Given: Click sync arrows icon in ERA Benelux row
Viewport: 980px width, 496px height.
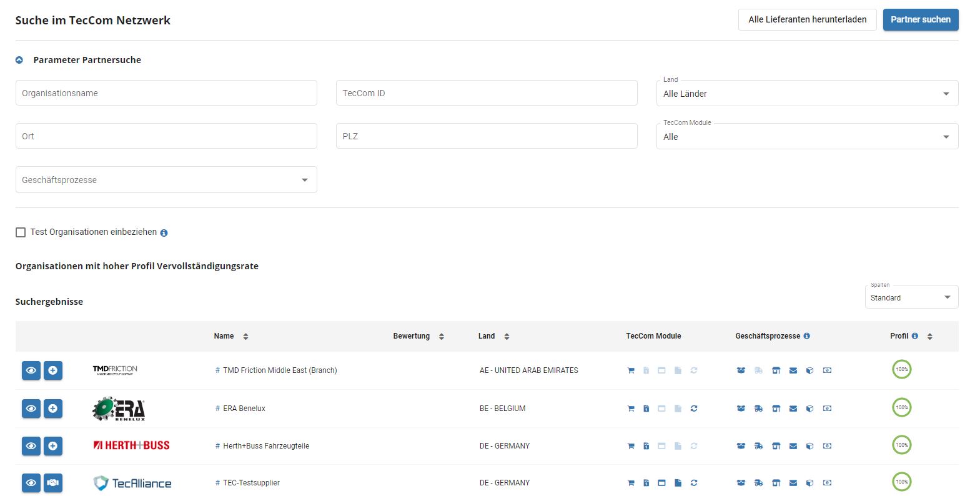Looking at the screenshot, I should (694, 409).
